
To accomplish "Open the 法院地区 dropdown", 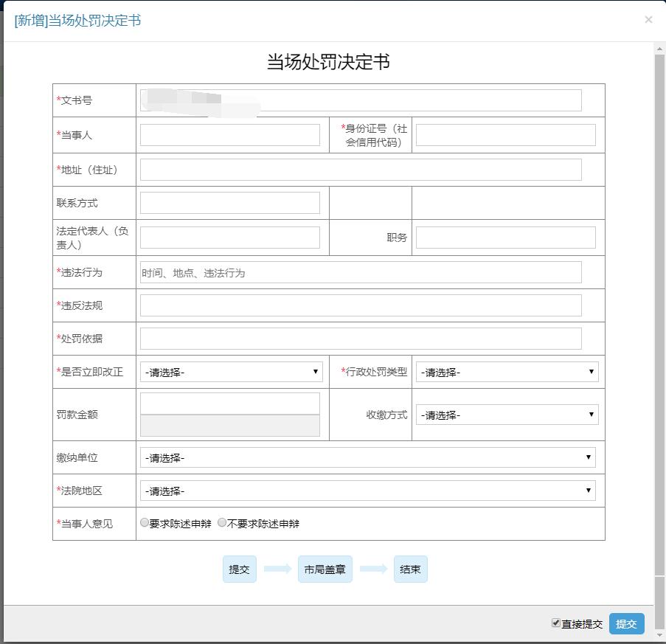I will [367, 491].
